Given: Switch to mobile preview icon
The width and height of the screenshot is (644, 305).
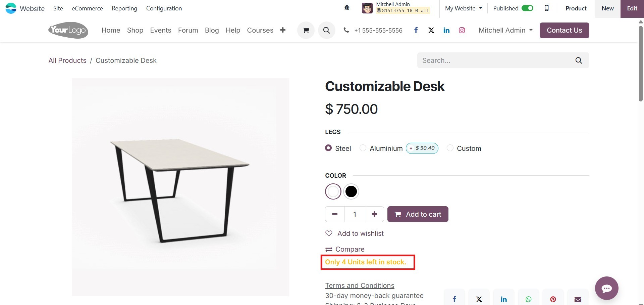Looking at the screenshot, I should pyautogui.click(x=546, y=8).
